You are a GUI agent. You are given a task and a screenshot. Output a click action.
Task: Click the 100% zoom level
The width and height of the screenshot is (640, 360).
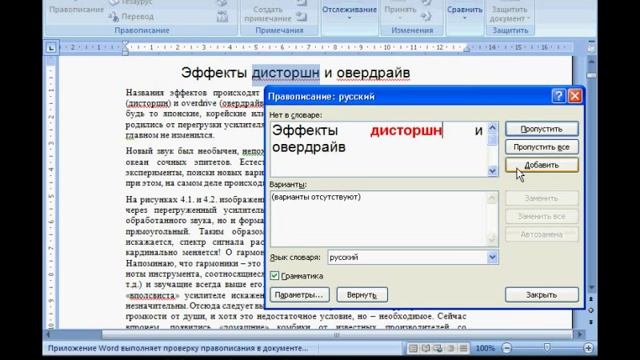tap(485, 348)
